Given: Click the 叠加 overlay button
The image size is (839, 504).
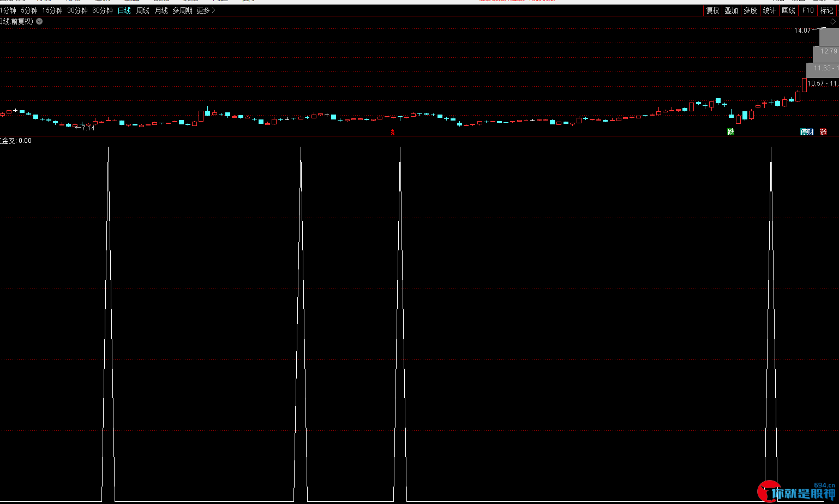Looking at the screenshot, I should click(x=731, y=10).
